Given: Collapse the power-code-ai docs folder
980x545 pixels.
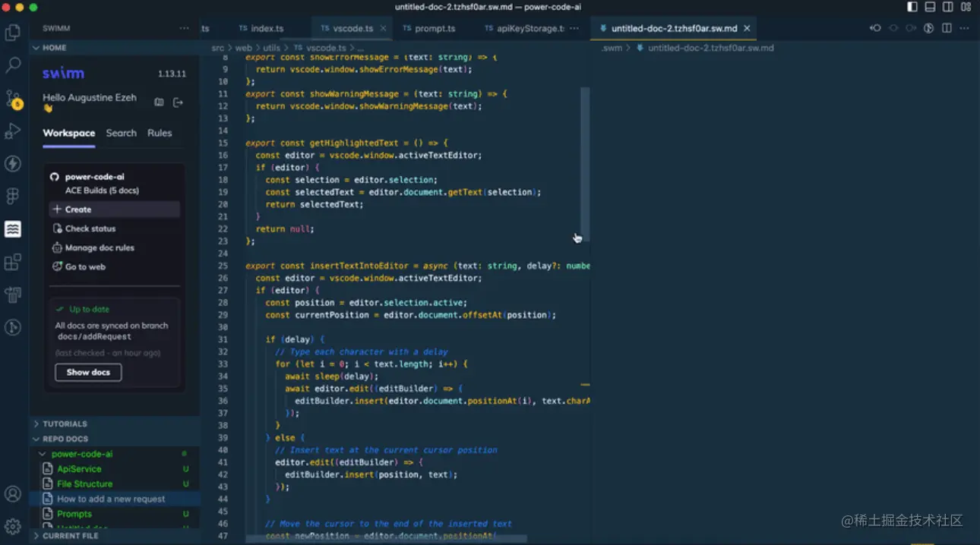Looking at the screenshot, I should (114, 454).
